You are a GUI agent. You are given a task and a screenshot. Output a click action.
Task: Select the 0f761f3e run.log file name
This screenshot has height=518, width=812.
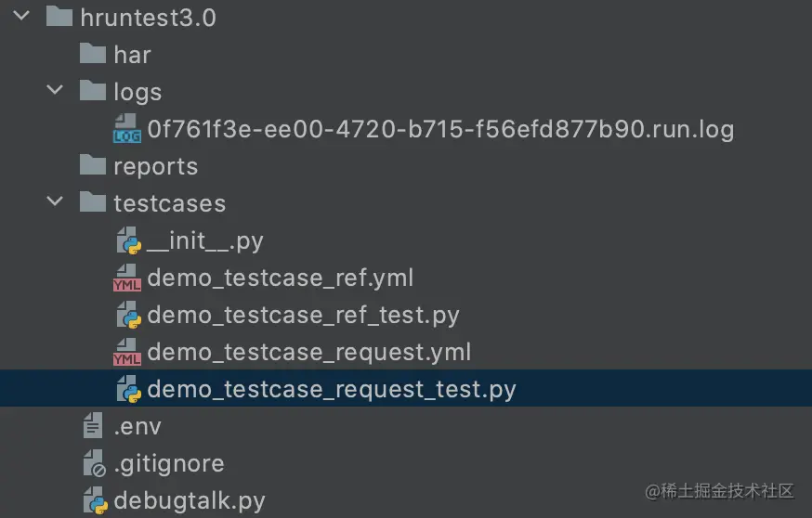click(x=440, y=129)
